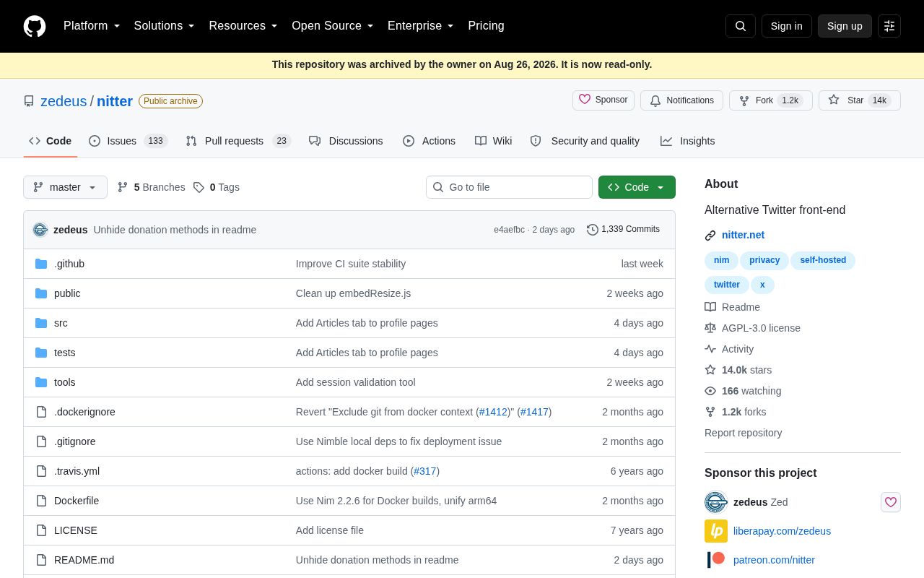Switch to the Actions tab
This screenshot has width=924, height=578.
coord(429,141)
